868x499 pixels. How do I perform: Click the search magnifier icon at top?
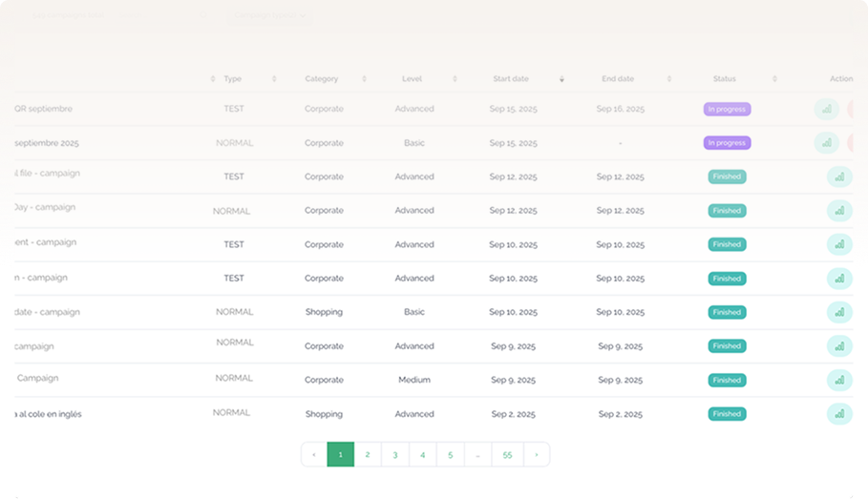[x=203, y=15]
